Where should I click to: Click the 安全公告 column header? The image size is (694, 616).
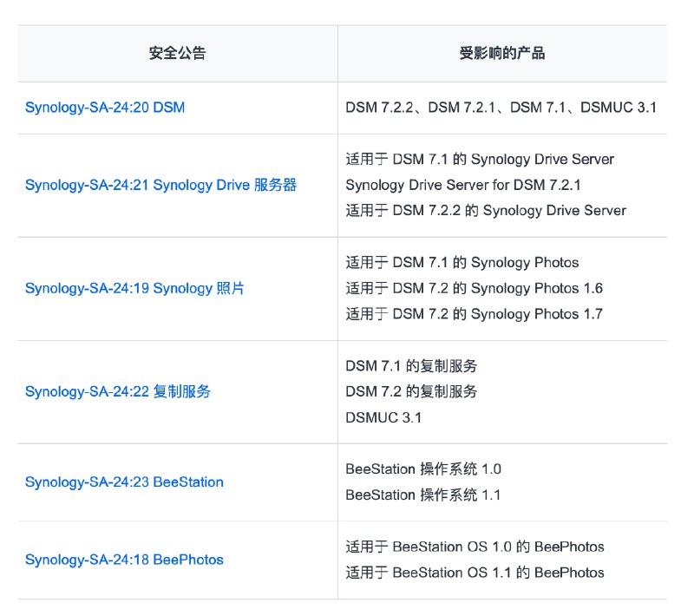[x=177, y=54]
